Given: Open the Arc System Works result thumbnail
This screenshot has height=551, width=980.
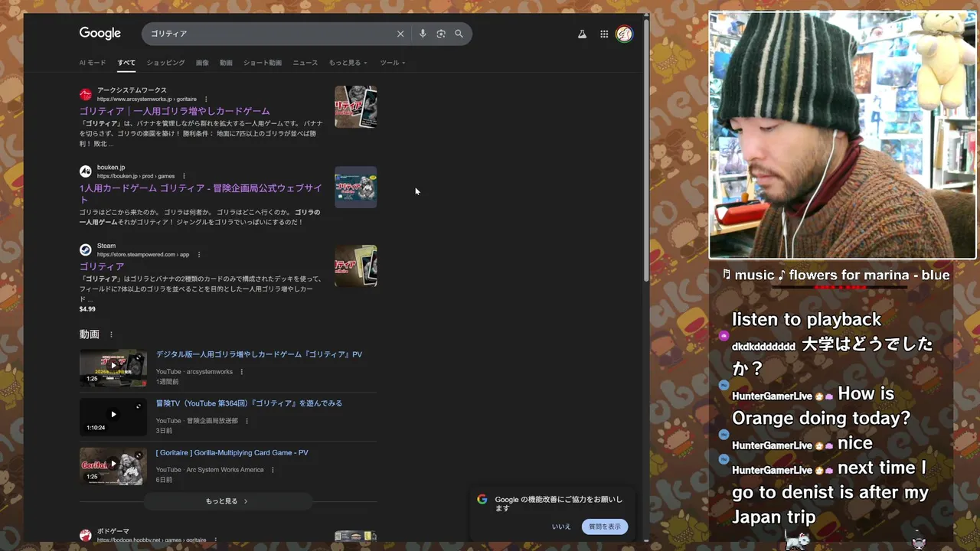Looking at the screenshot, I should tap(356, 106).
